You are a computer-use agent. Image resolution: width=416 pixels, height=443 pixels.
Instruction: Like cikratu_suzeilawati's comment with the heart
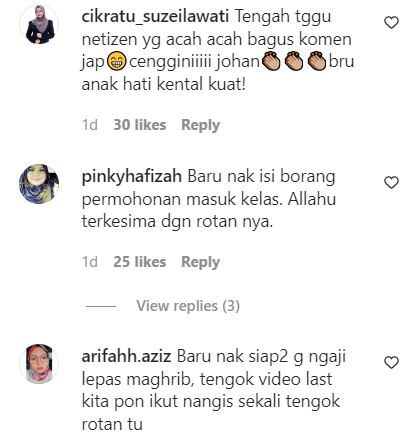[x=391, y=23]
